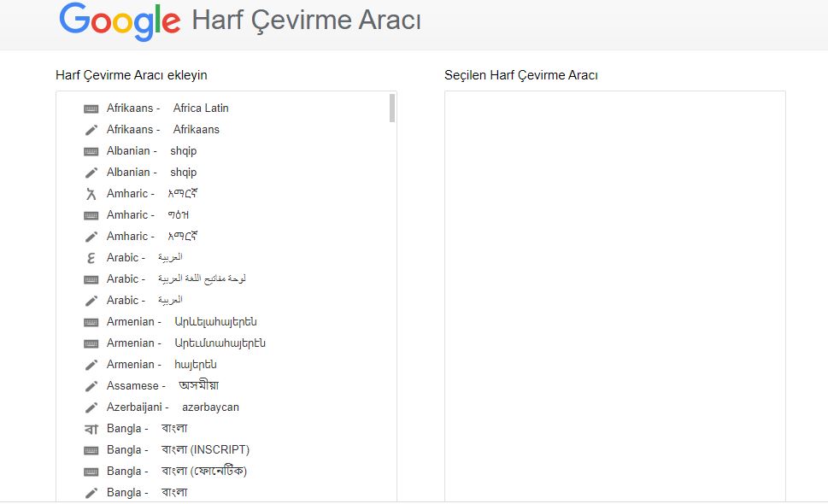Viewport: 828px width, 504px height.
Task: Open the Google logo link
Action: [x=120, y=21]
